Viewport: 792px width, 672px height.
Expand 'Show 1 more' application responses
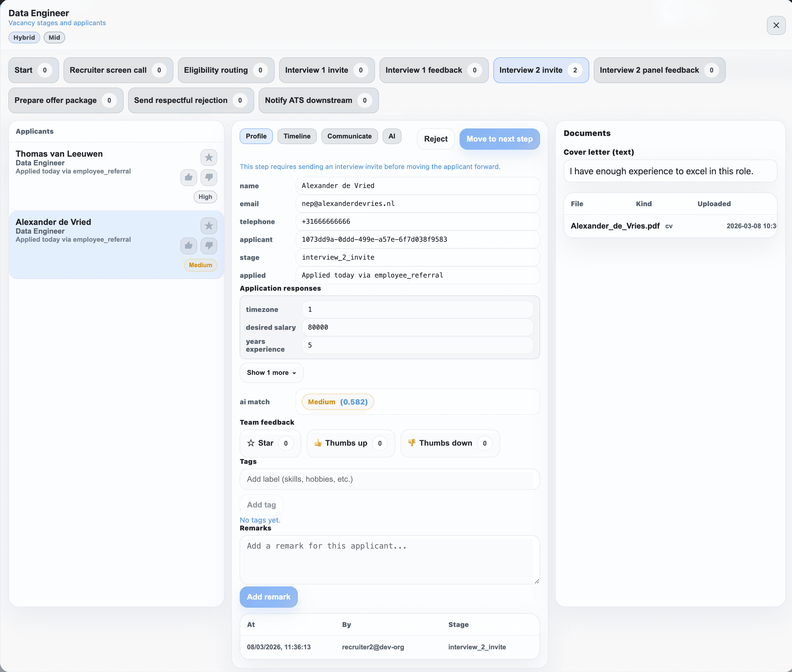pyautogui.click(x=272, y=373)
